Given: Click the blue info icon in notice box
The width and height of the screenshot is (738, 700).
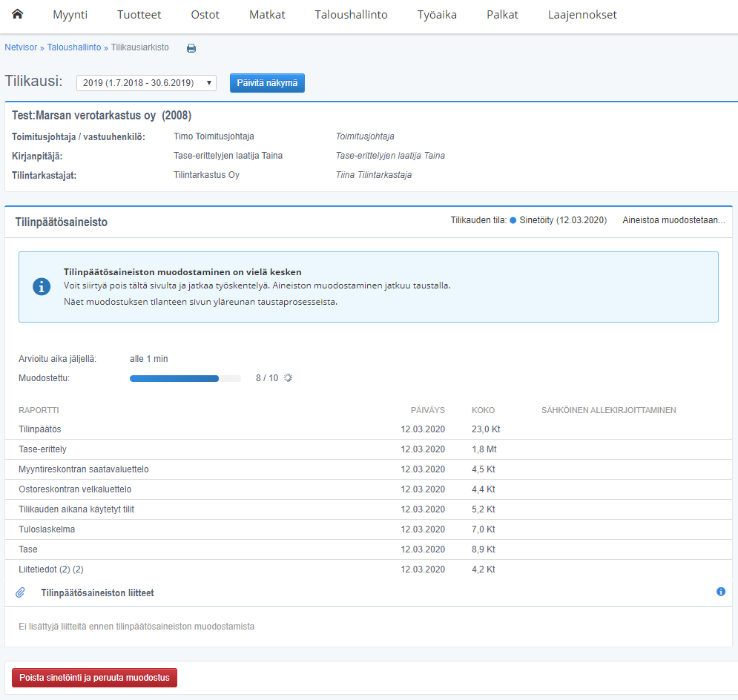Looking at the screenshot, I should click(42, 287).
